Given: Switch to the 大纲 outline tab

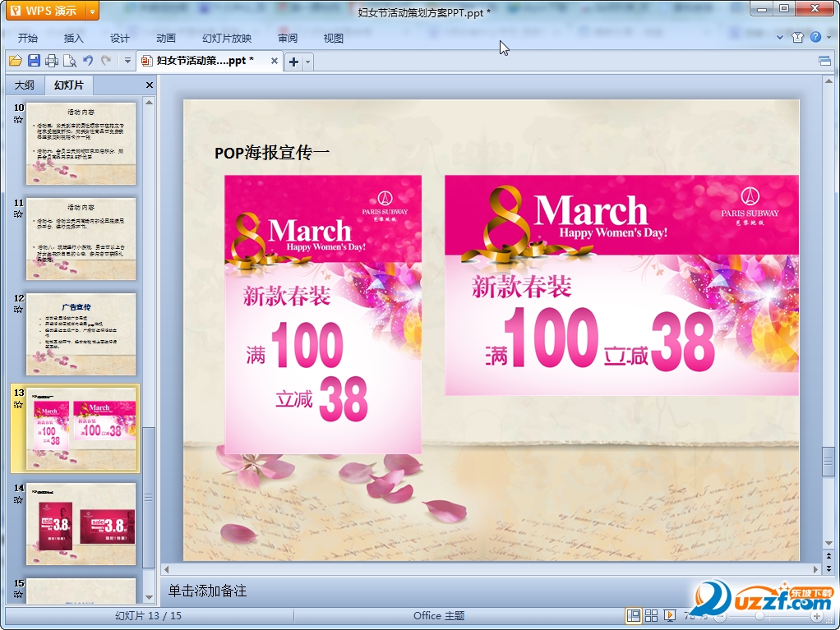Looking at the screenshot, I should (24, 85).
